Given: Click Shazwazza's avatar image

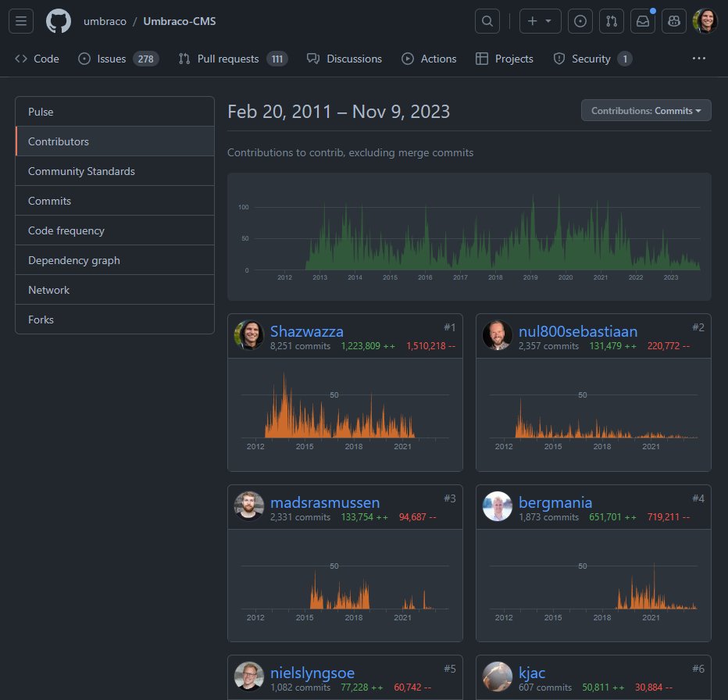Looking at the screenshot, I should tap(249, 334).
